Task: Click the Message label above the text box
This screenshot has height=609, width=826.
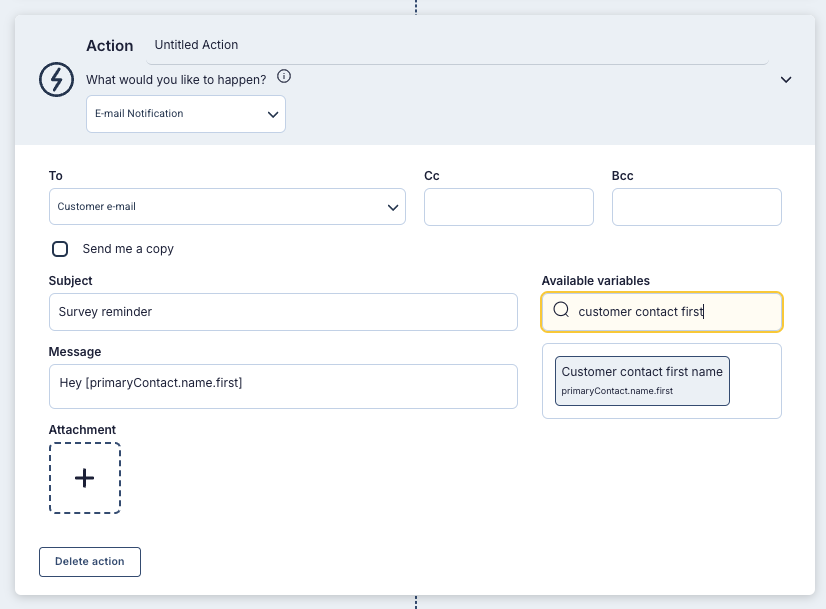Action: 75,352
